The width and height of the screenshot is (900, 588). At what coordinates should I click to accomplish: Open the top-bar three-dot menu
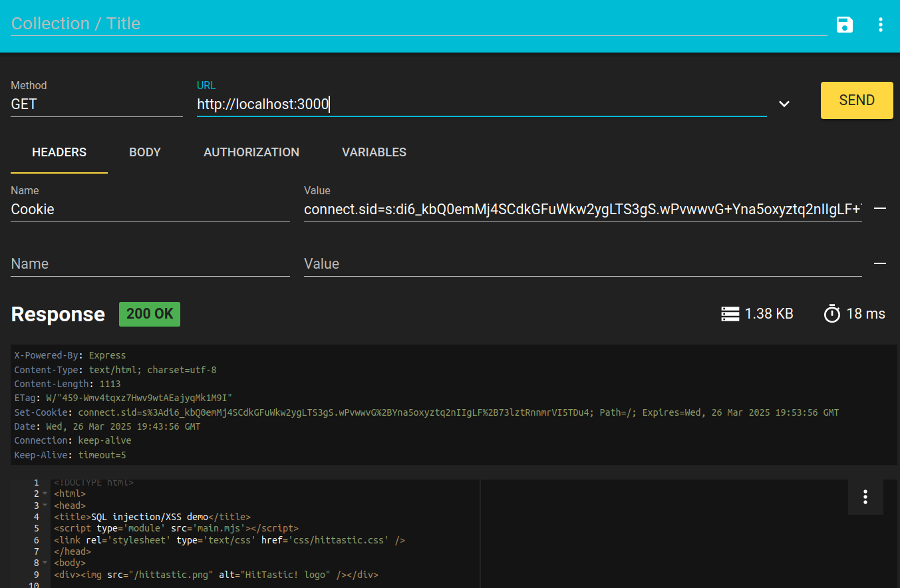pos(881,25)
